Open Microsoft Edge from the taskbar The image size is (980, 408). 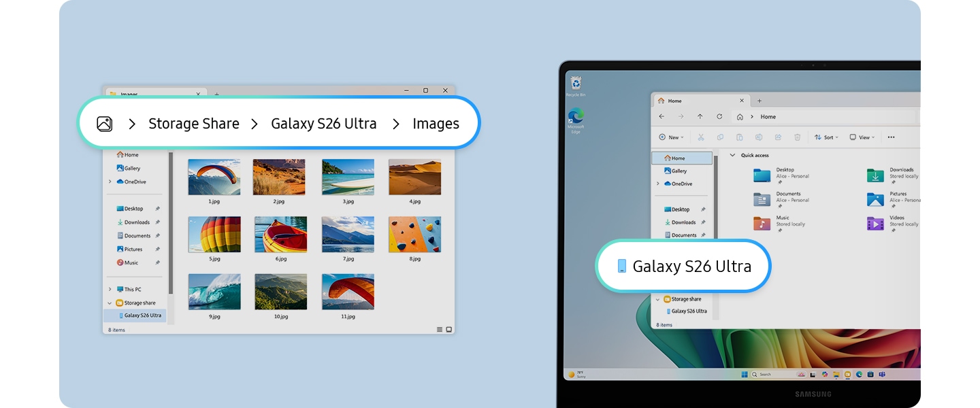click(859, 375)
